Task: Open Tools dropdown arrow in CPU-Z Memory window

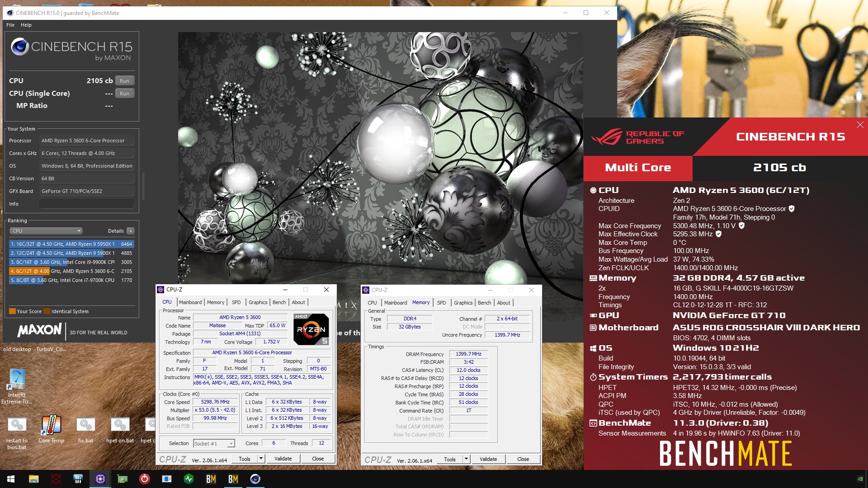Action: [466, 459]
